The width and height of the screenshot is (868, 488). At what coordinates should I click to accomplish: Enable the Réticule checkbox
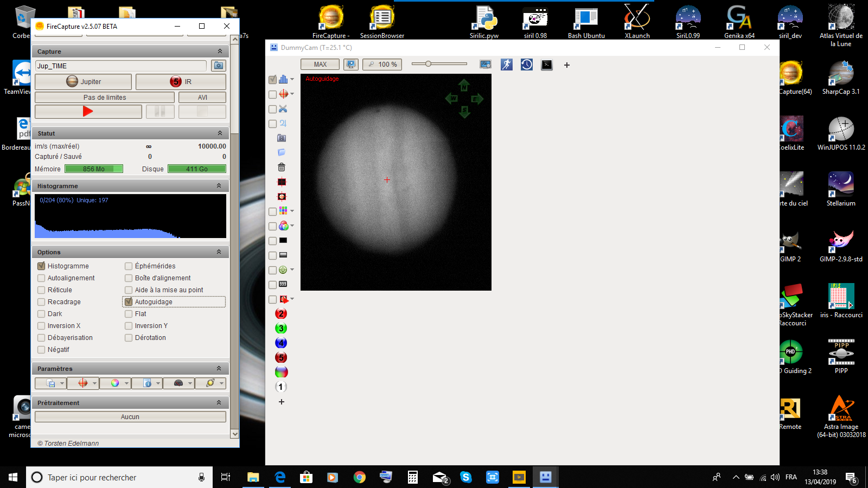tap(41, 290)
